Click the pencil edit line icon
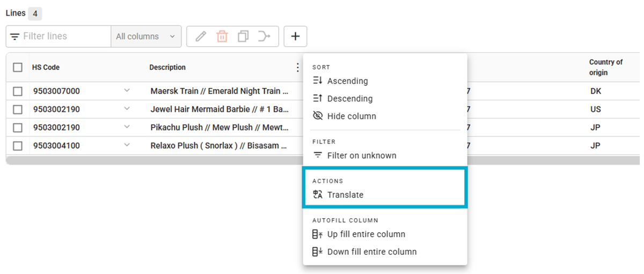 coord(201,37)
